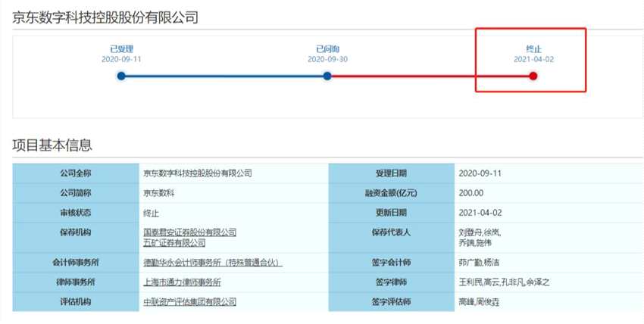Click the red 终止 timeline dot
Screen dimensions: 644x324
533,76
